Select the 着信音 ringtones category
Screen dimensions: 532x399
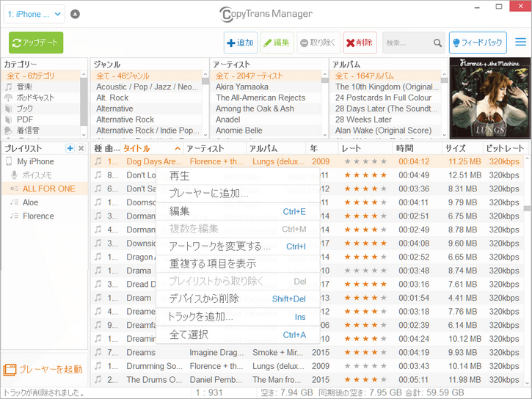coord(40,130)
